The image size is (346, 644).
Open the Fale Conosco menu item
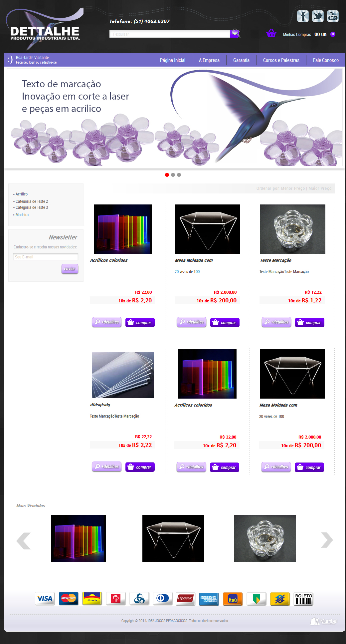click(x=326, y=60)
